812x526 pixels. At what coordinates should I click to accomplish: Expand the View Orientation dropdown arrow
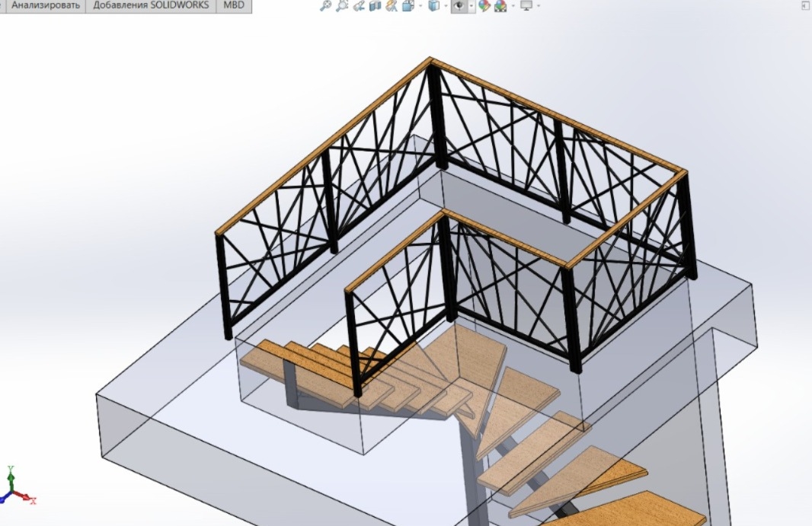[x=420, y=6]
